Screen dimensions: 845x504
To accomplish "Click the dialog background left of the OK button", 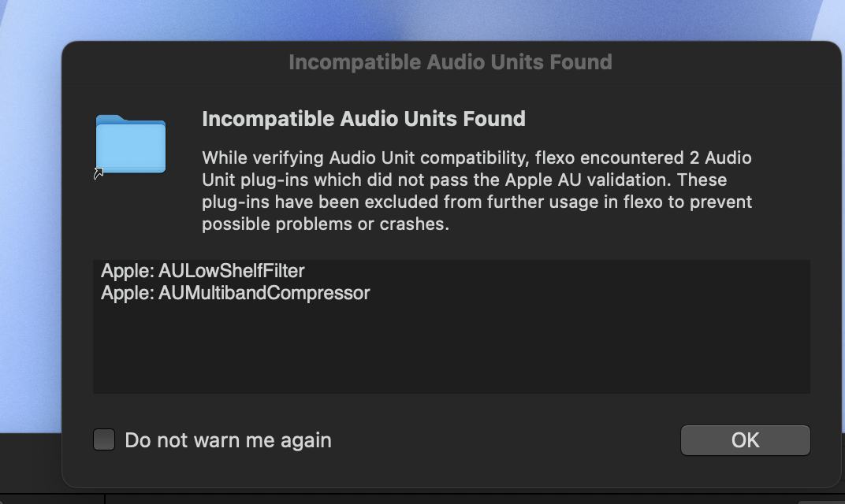I will [512, 440].
